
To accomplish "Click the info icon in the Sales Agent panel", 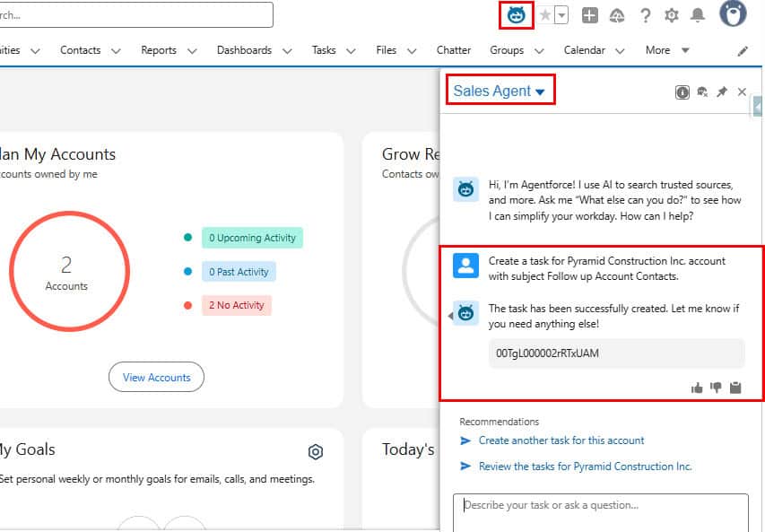I will (684, 92).
